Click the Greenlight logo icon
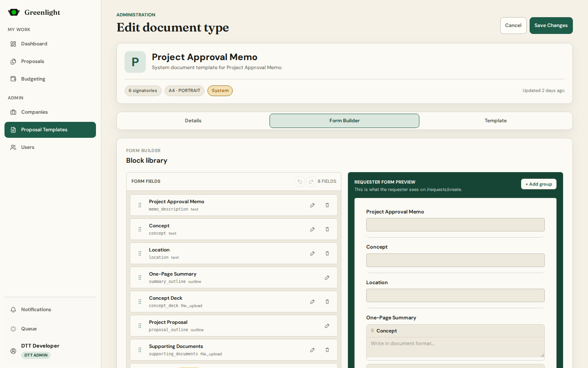The image size is (588, 368). pyautogui.click(x=14, y=12)
